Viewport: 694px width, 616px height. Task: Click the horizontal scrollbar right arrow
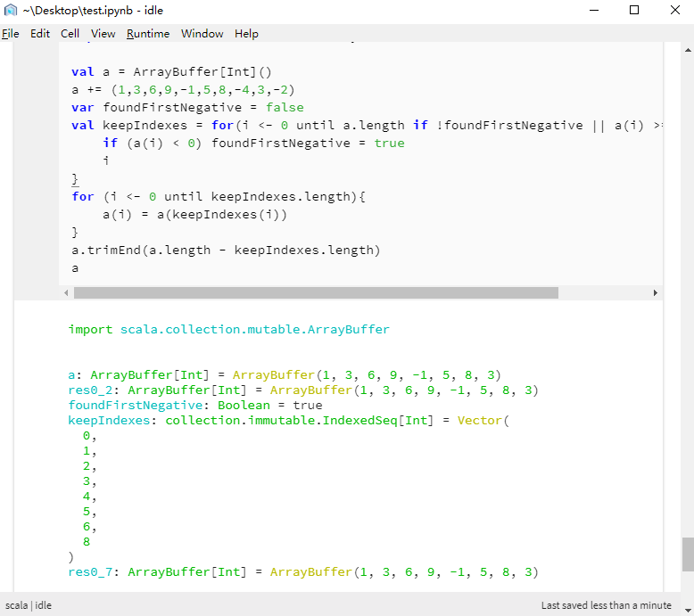click(x=656, y=293)
